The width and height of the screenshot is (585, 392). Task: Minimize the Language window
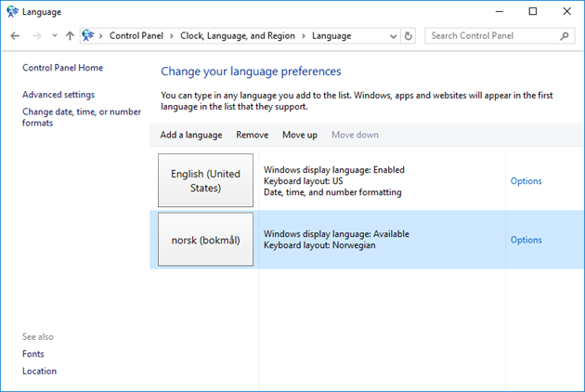click(x=500, y=11)
